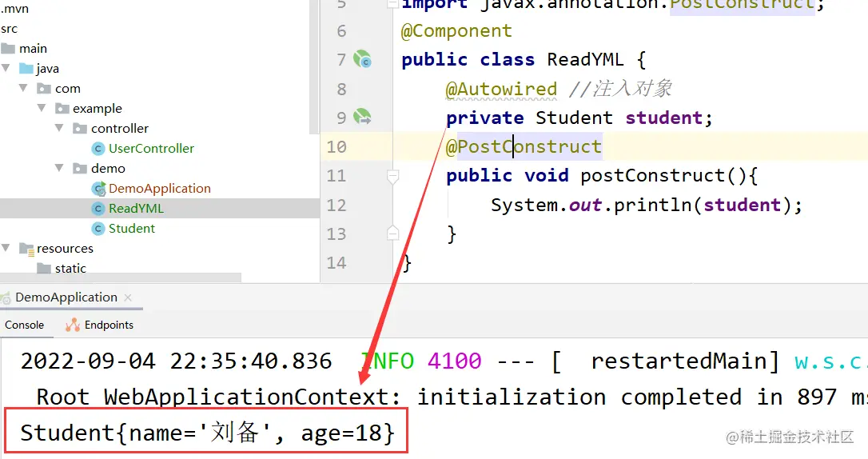Click the resources folder icon
The width and height of the screenshot is (868, 459).
(x=26, y=249)
